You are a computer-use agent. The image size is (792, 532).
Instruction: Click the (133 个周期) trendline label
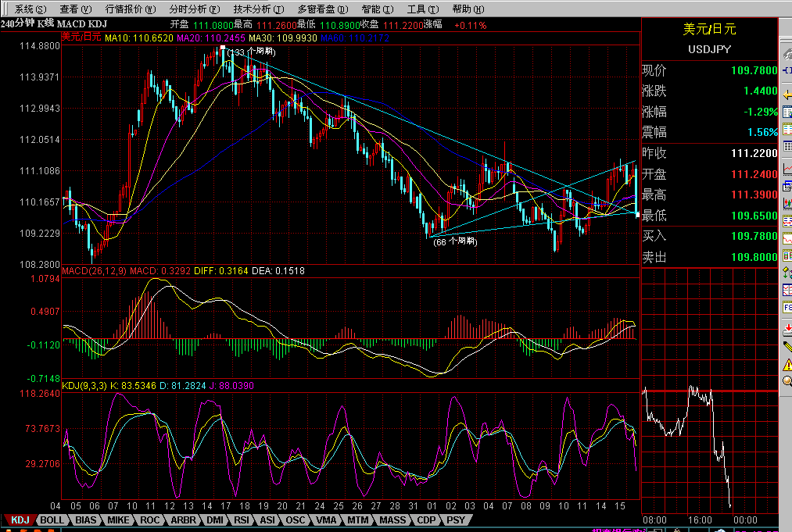[x=252, y=52]
